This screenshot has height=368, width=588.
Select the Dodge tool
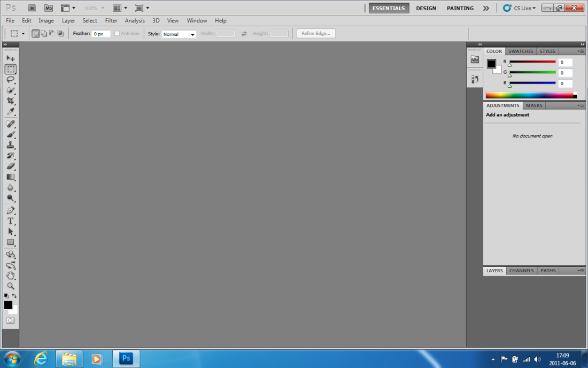point(11,198)
